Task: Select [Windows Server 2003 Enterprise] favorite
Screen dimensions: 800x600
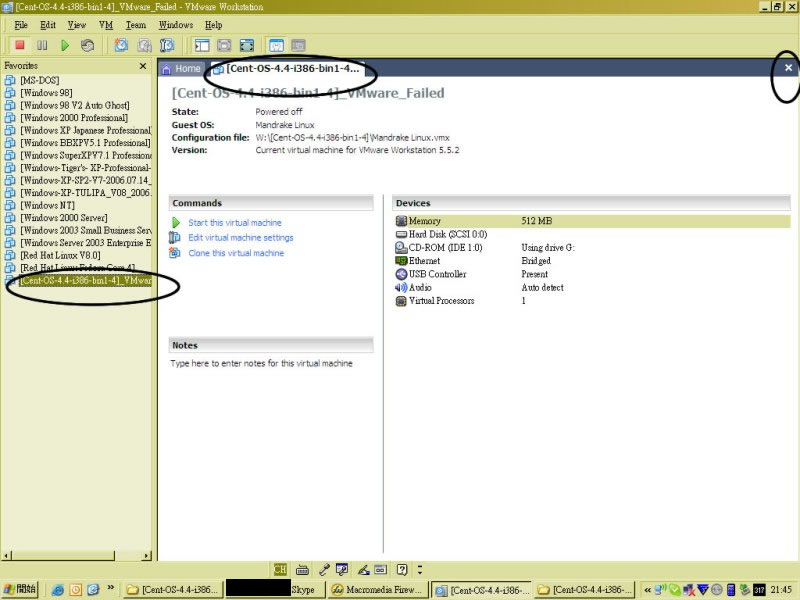Action: (86, 243)
